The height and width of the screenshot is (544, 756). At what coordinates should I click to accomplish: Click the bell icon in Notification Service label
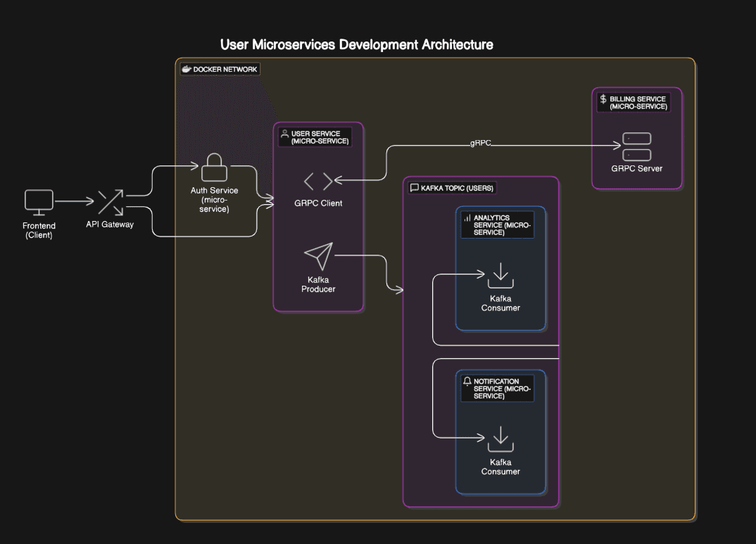(467, 381)
